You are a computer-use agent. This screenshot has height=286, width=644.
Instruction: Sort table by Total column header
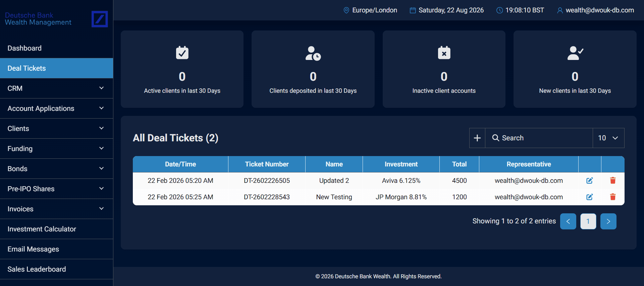click(x=459, y=164)
